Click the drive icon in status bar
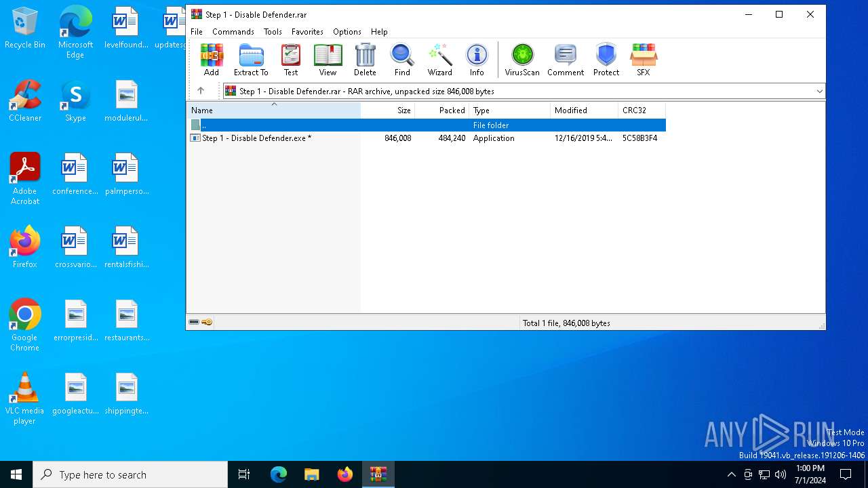The image size is (868, 488). (x=194, y=323)
